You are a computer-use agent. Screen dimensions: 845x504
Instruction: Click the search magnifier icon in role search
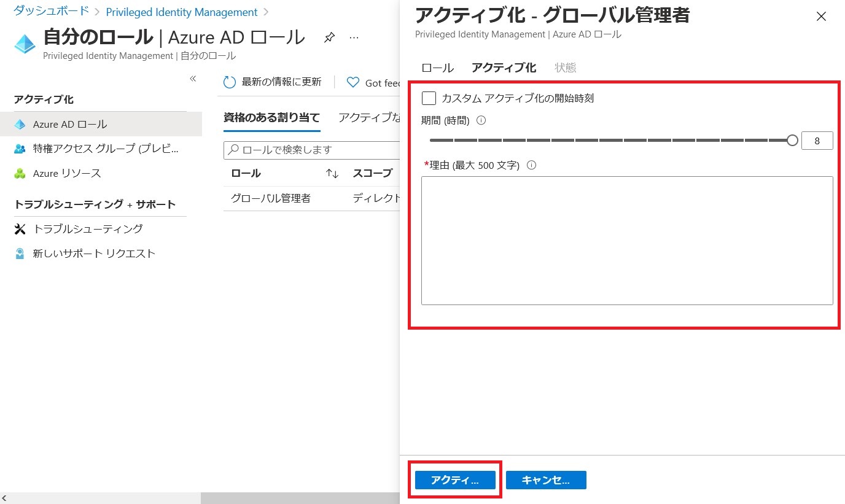tap(233, 149)
